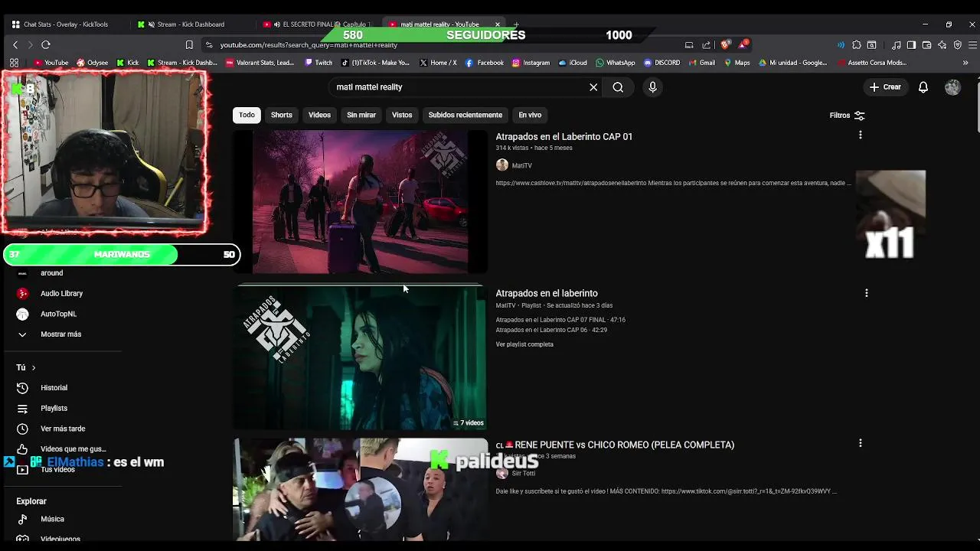This screenshot has width=980, height=551.
Task: Select the Subidos recientemente filter chip
Action: pos(465,115)
